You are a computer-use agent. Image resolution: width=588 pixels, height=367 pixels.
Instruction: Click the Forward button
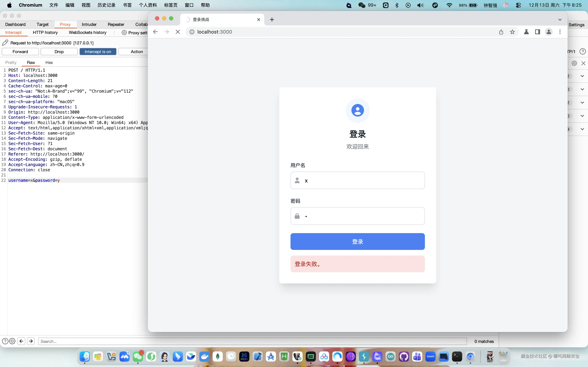(x=20, y=51)
